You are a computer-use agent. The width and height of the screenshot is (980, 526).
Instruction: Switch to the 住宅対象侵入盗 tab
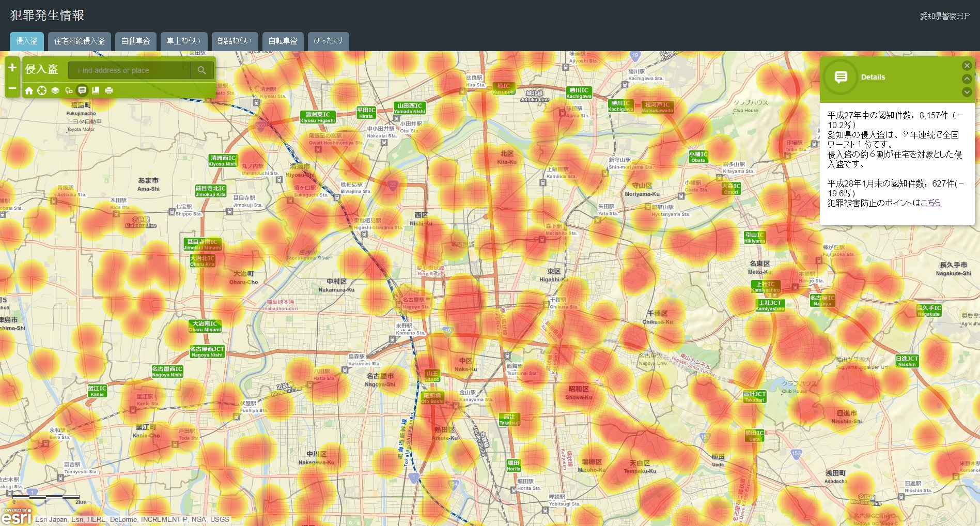[79, 41]
